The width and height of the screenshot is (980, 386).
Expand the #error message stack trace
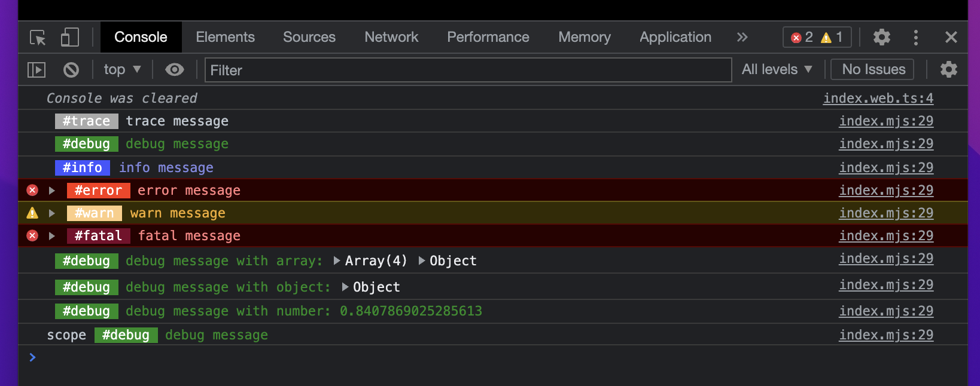pos(52,191)
